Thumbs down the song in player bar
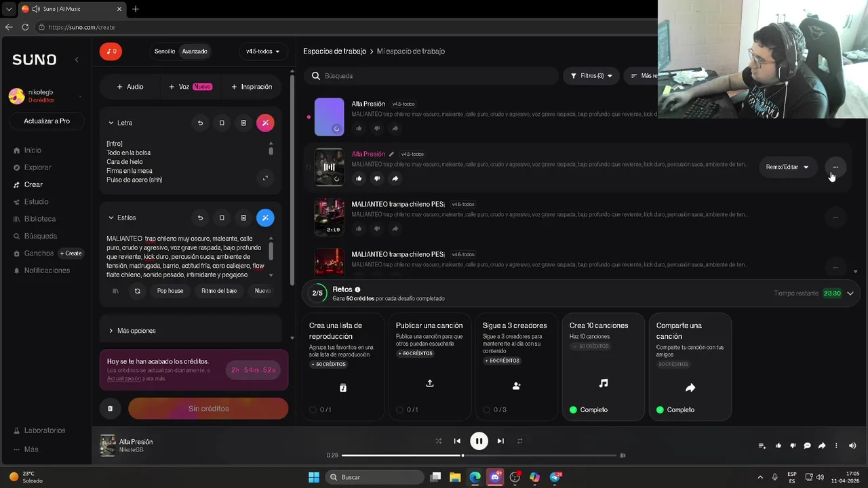Viewport: 868px width, 488px height. coord(793,445)
